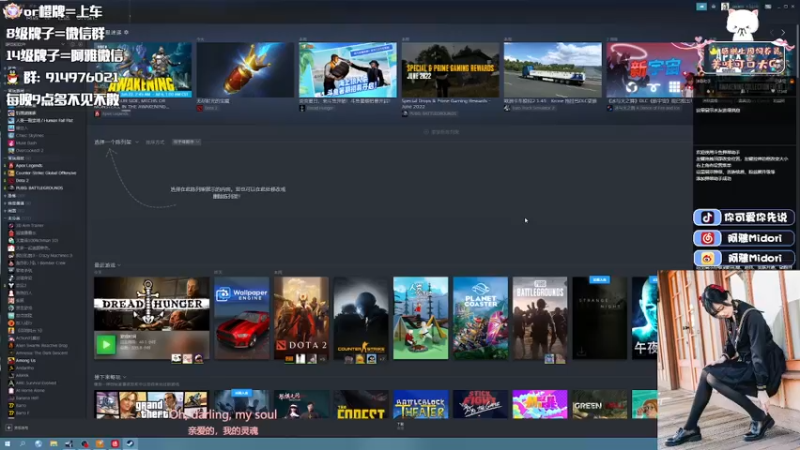Click Human Fall Flat icon in sidebar

pos(11,120)
